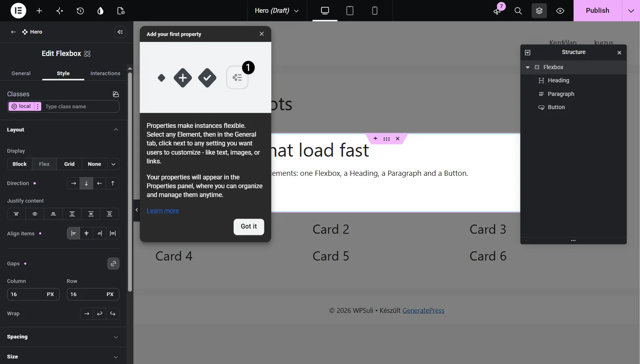Image resolution: width=640 pixels, height=364 pixels.
Task: Open the display options dropdown arrow after None
Action: (x=113, y=164)
